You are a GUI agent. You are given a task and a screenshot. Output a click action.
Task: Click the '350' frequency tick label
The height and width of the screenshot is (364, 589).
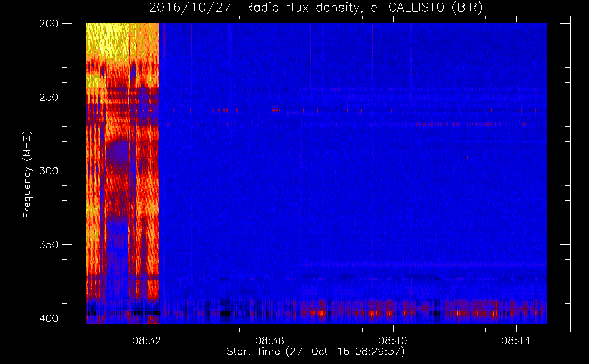[49, 244]
